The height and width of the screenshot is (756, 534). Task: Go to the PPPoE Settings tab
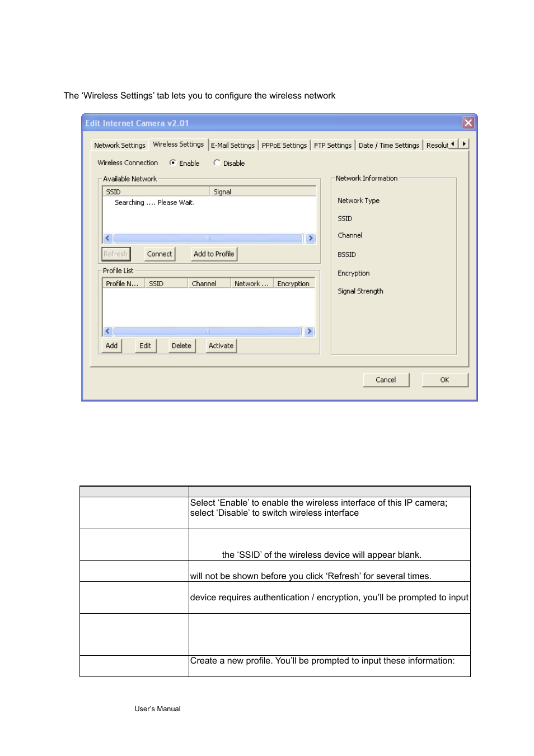[284, 146]
